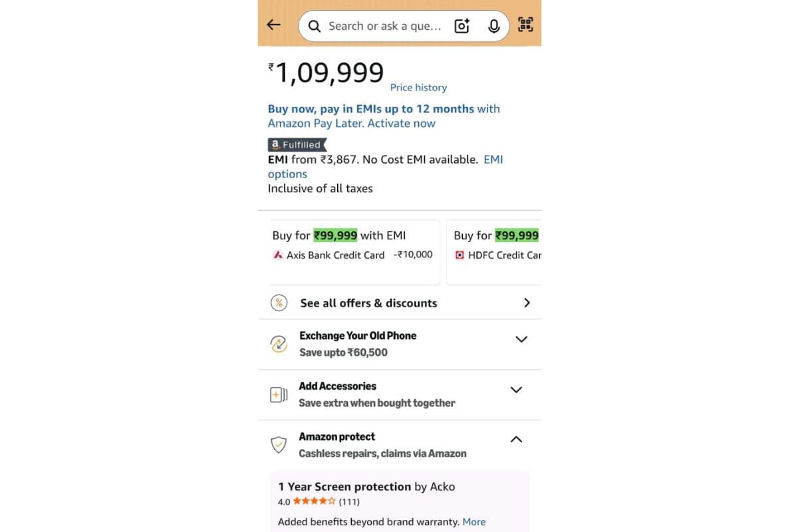Screen dimensions: 798x532
Task: Tap the percent offers icon
Action: 279,303
